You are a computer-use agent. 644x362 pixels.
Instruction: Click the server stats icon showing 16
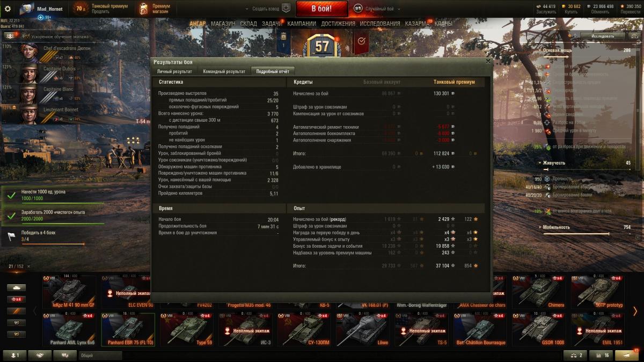(601, 355)
